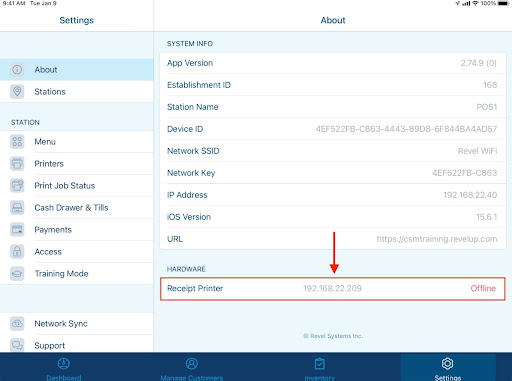Click the Cash Drawer & Tills icon
Screen dimensions: 512x381
(x=17, y=208)
